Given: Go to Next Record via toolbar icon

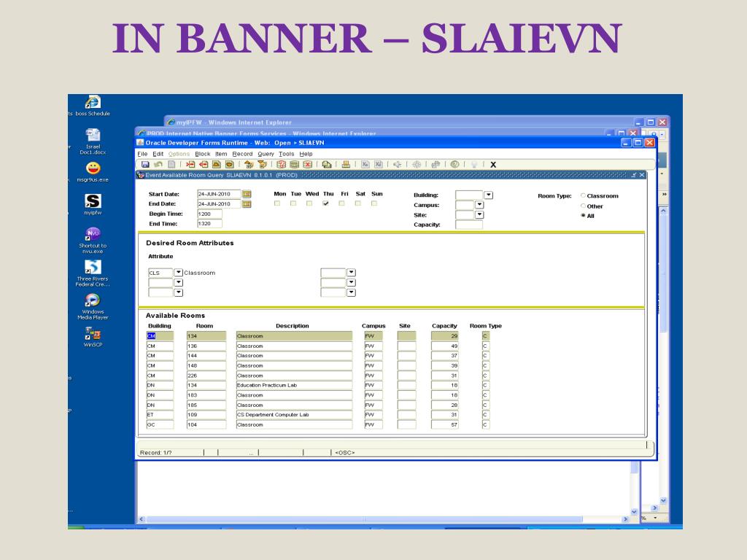Looking at the screenshot, I should tap(230, 164).
